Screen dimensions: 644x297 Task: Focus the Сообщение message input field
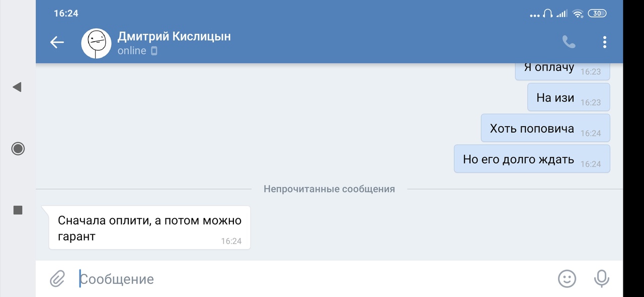point(302,279)
